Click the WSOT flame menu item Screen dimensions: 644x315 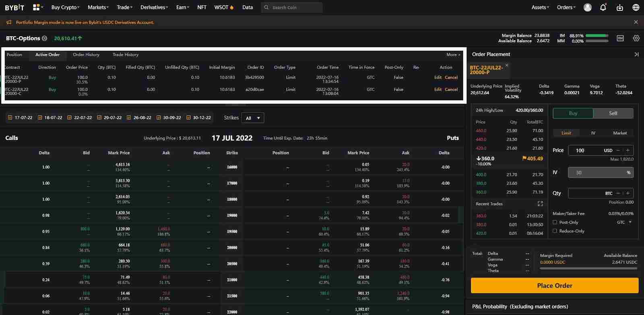pyautogui.click(x=224, y=7)
